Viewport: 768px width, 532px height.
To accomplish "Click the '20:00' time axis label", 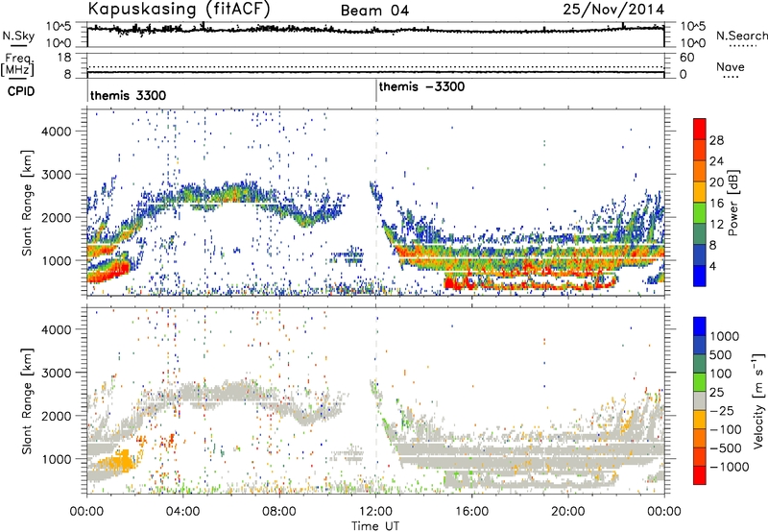I will click(x=568, y=512).
